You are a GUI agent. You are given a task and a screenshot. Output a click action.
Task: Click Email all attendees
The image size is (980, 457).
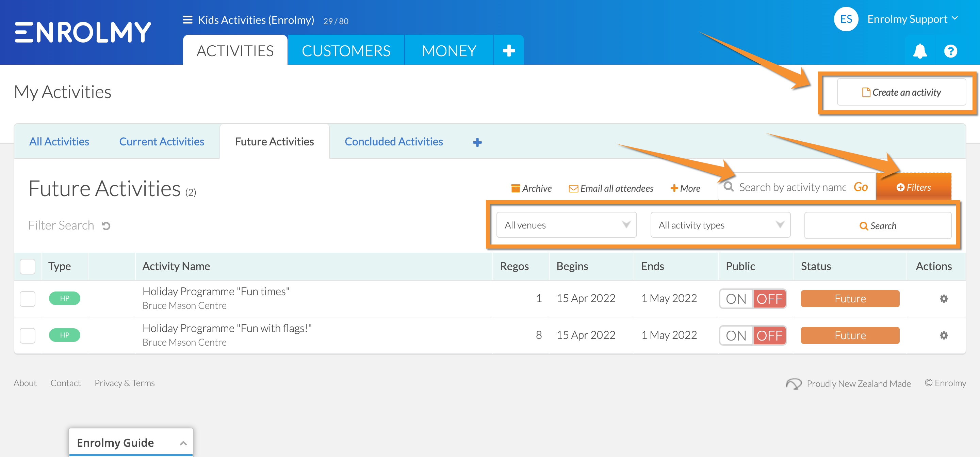[x=611, y=188]
